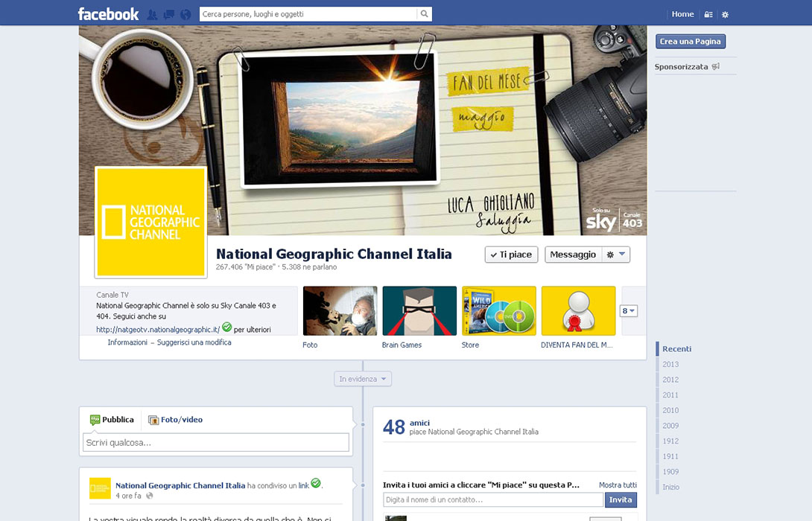
Task: Click the search magnifier button
Action: [424, 14]
